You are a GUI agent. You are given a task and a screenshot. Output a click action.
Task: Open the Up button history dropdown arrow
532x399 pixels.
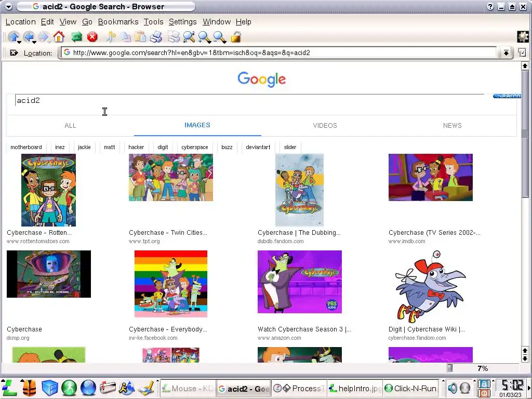(x=19, y=42)
